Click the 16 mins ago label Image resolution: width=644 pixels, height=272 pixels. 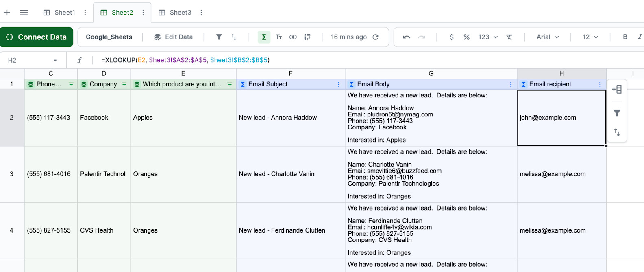[349, 37]
